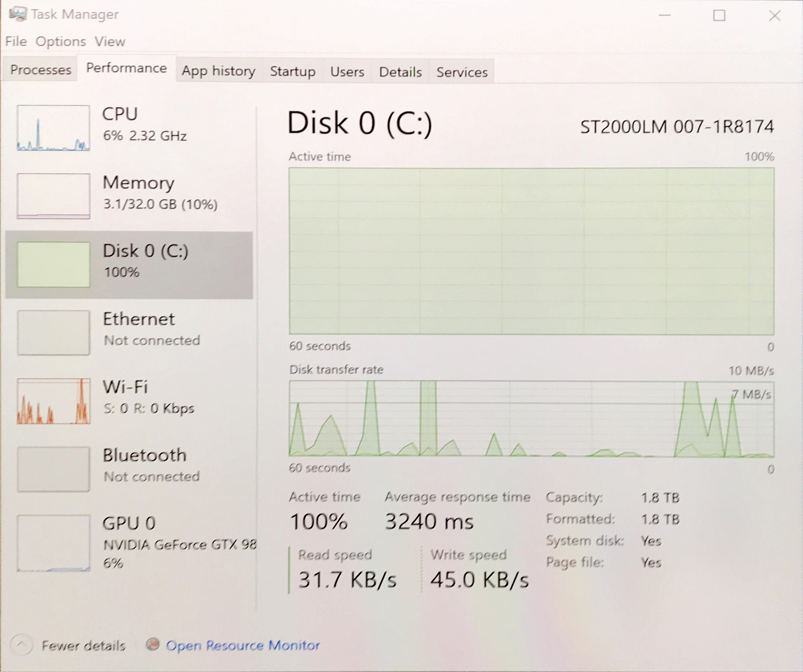Open the File menu
The height and width of the screenshot is (672, 803).
coord(16,41)
